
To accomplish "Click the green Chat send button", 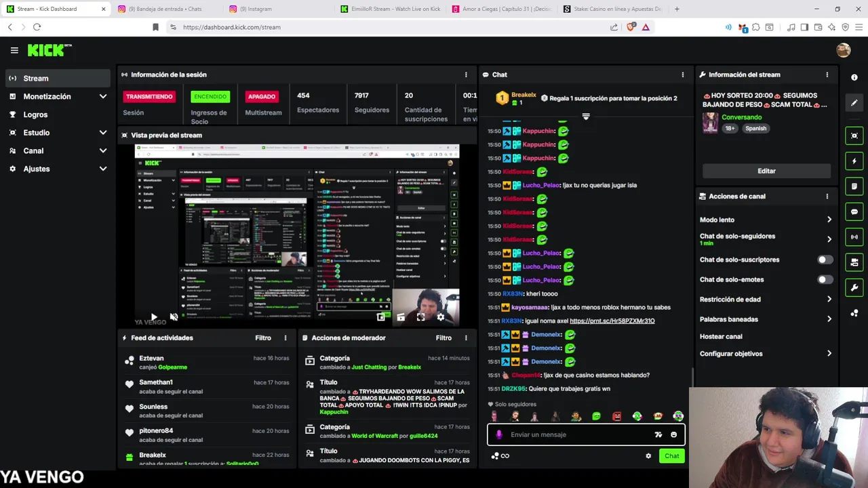I will click(x=671, y=456).
